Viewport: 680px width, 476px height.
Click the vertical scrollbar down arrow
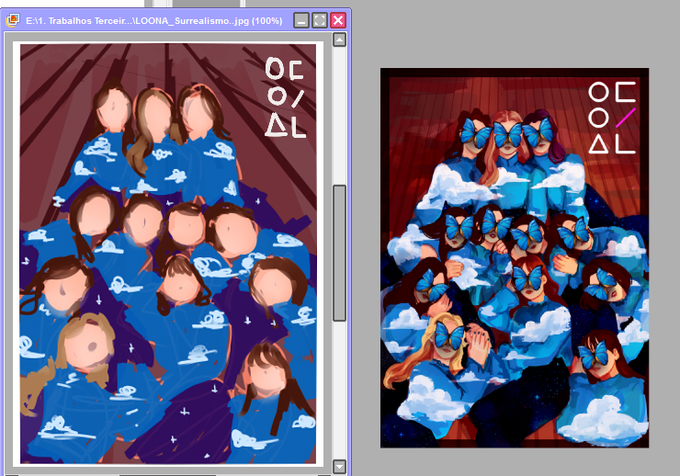pyautogui.click(x=339, y=466)
